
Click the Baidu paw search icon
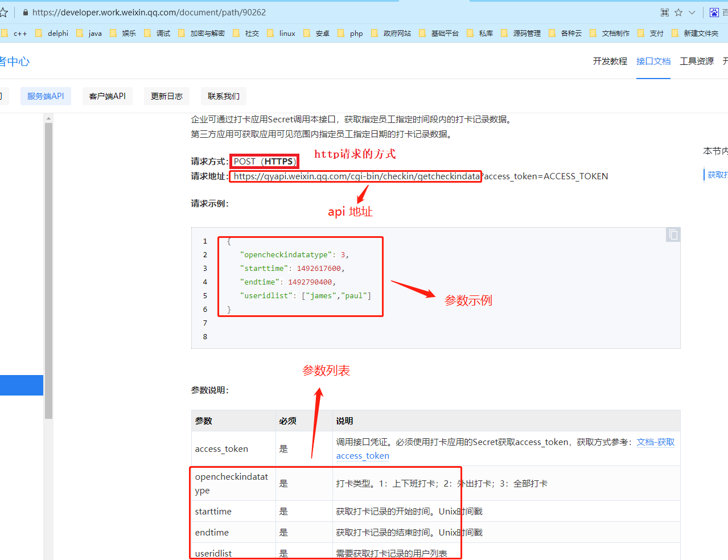tap(714, 13)
